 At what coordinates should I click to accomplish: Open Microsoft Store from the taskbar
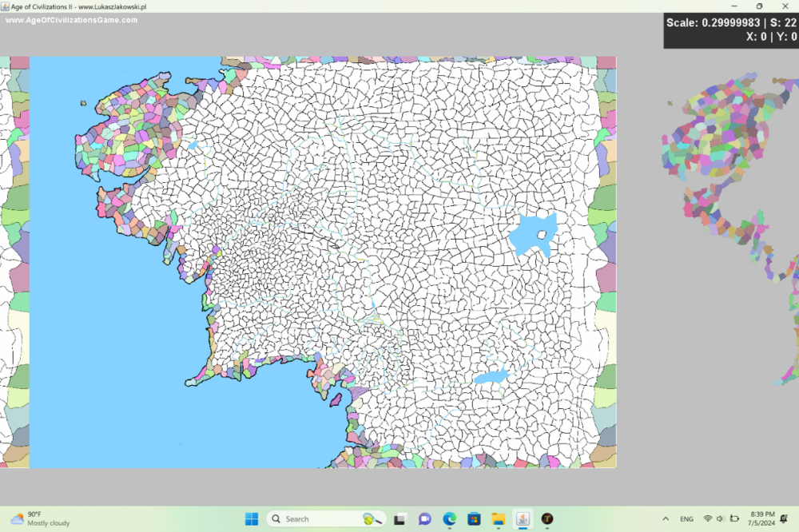pyautogui.click(x=474, y=518)
